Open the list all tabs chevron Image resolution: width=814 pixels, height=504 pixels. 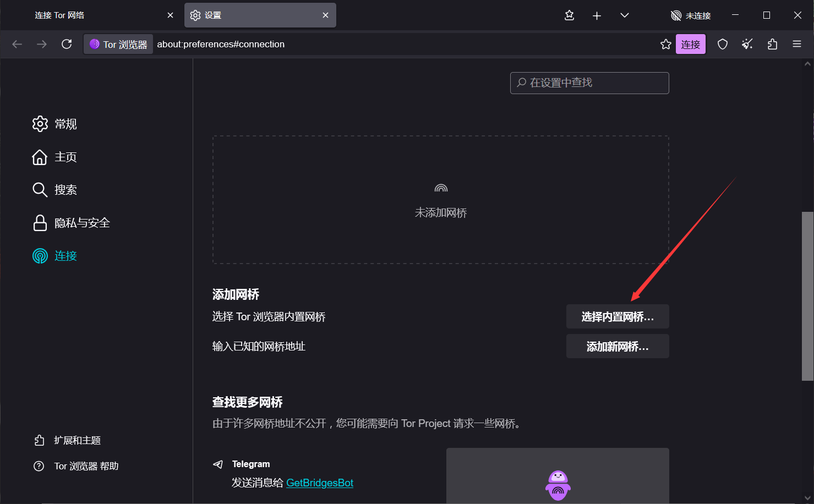[x=624, y=15]
